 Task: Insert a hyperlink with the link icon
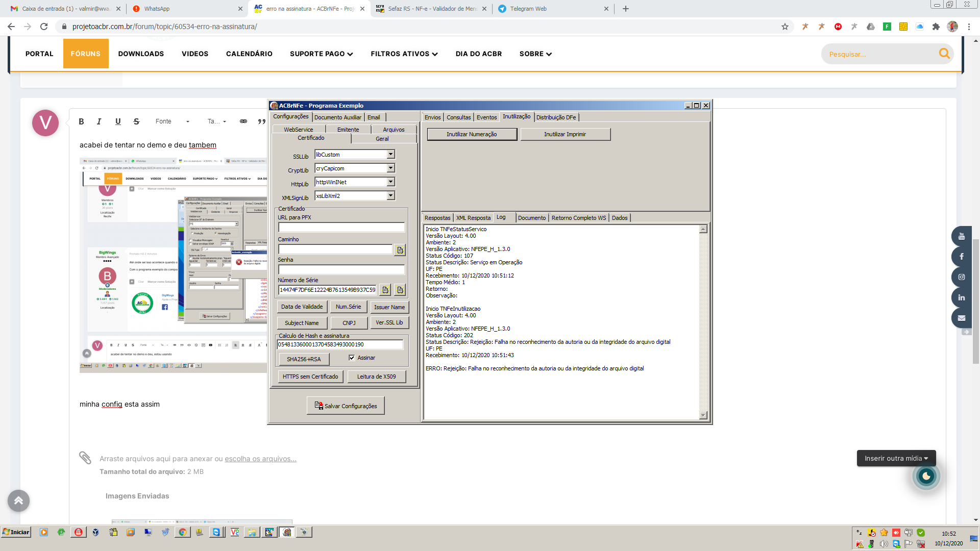click(243, 121)
